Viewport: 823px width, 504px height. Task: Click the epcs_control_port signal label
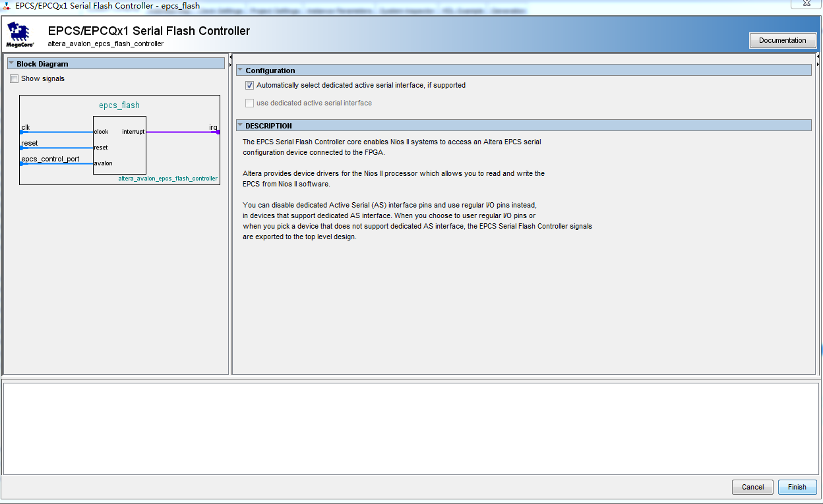click(50, 159)
